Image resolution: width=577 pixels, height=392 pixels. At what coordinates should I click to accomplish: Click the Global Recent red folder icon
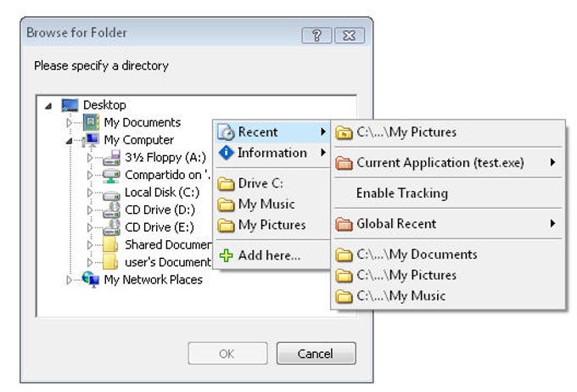pyautogui.click(x=344, y=224)
